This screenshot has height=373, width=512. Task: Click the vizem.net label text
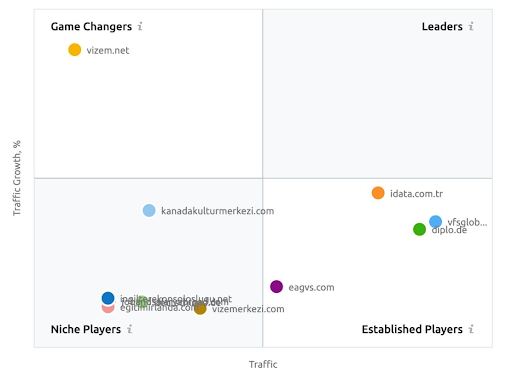tap(108, 50)
